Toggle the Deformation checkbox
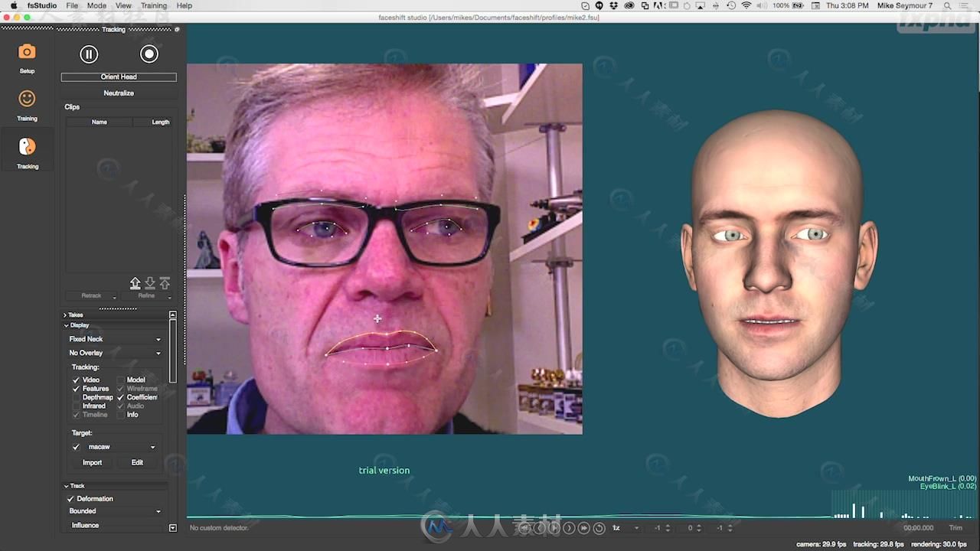980x551 pixels. pyautogui.click(x=70, y=499)
